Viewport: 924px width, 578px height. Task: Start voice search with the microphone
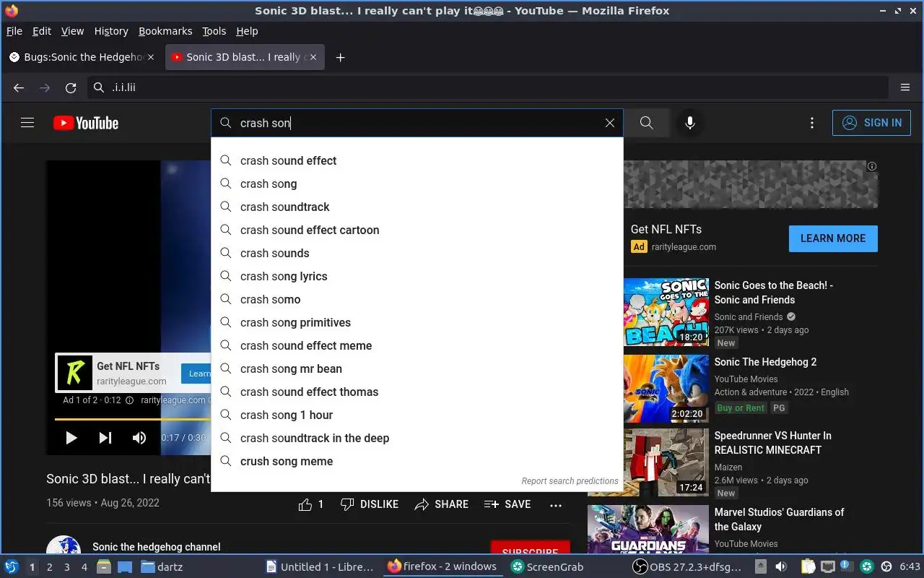(x=690, y=123)
